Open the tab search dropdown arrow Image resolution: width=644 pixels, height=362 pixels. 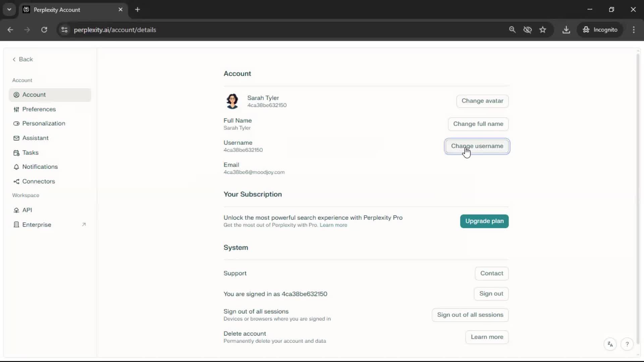9,9
